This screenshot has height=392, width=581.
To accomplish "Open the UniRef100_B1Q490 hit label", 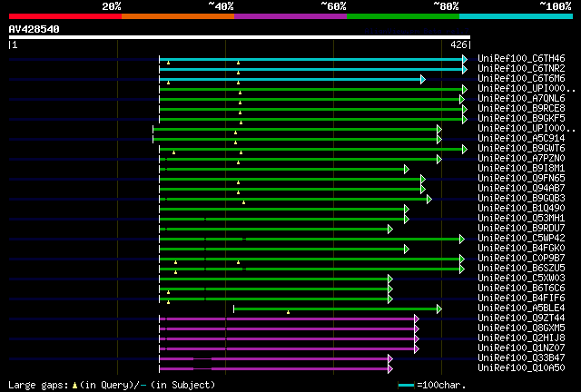I will point(521,209).
